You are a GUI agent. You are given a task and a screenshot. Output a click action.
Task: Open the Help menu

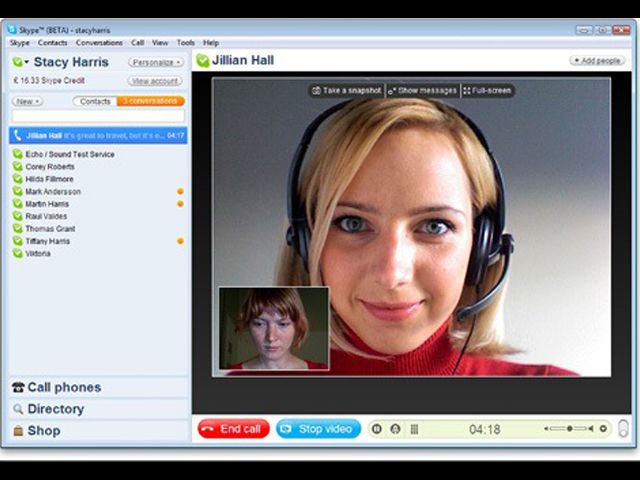coord(211,43)
